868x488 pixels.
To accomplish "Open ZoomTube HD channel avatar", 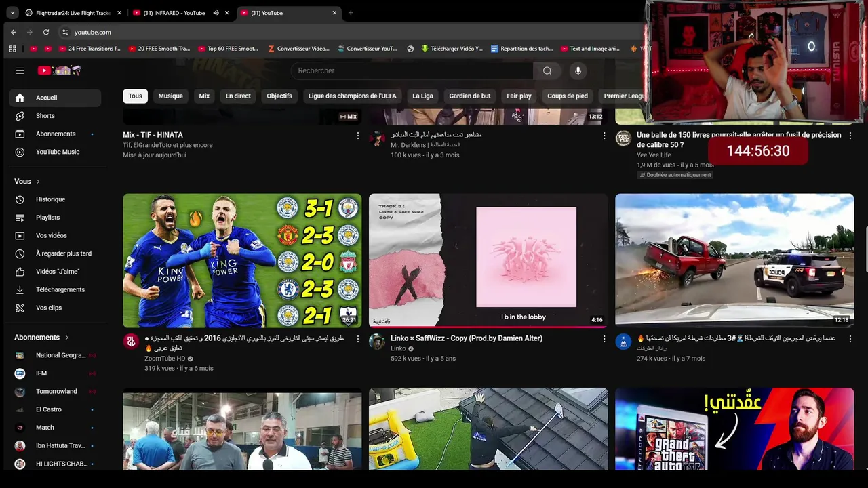I will pyautogui.click(x=131, y=342).
